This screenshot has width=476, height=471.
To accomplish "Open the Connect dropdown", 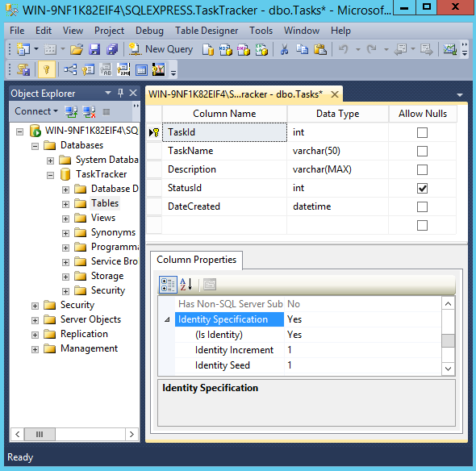I will pos(36,111).
